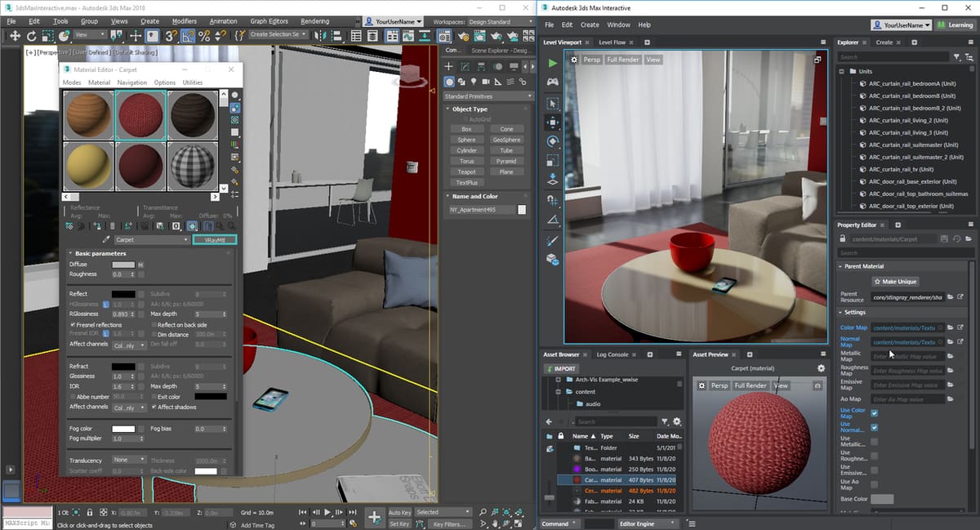Viewport: 980px width, 530px height.
Task: Select the arrow selection tool in Interactive
Action: pos(553,103)
